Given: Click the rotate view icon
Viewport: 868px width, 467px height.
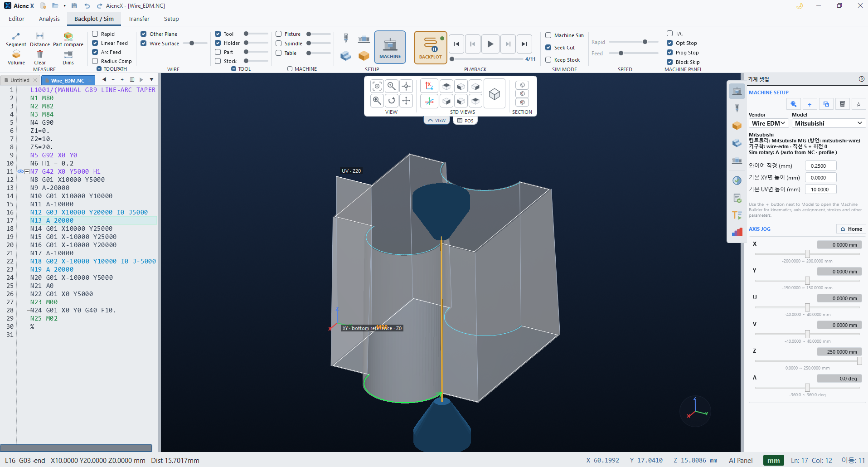Looking at the screenshot, I should coord(392,101).
